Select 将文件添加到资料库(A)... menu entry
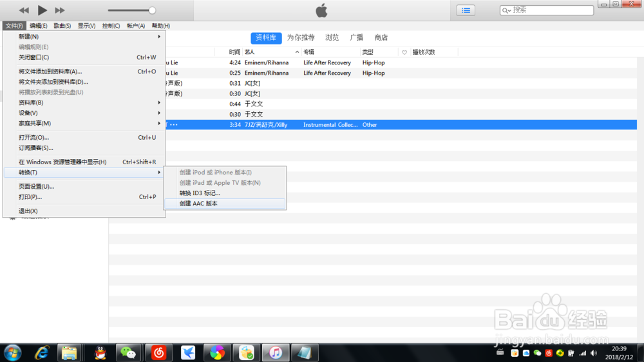Viewport: 644px width, 362px height. pos(84,71)
